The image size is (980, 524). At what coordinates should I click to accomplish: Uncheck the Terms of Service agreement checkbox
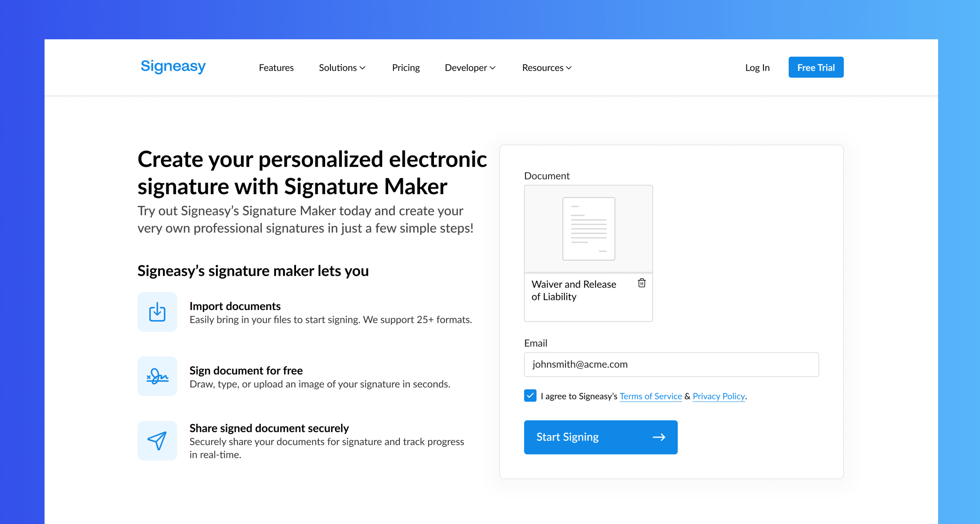coord(530,396)
